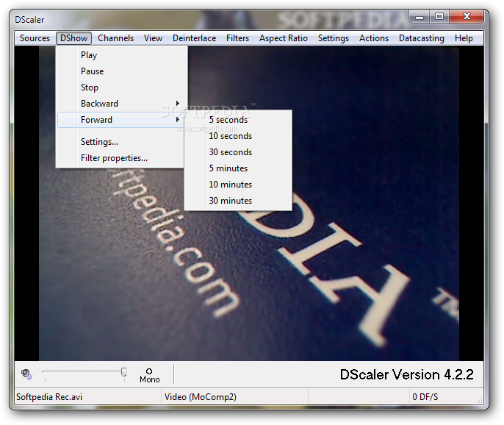The image size is (504, 425).
Task: Click Softpedia Rec.avi in status bar
Action: pos(49,396)
